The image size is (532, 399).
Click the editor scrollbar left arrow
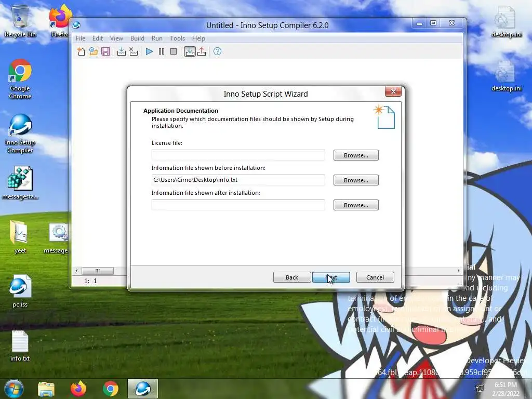76,271
